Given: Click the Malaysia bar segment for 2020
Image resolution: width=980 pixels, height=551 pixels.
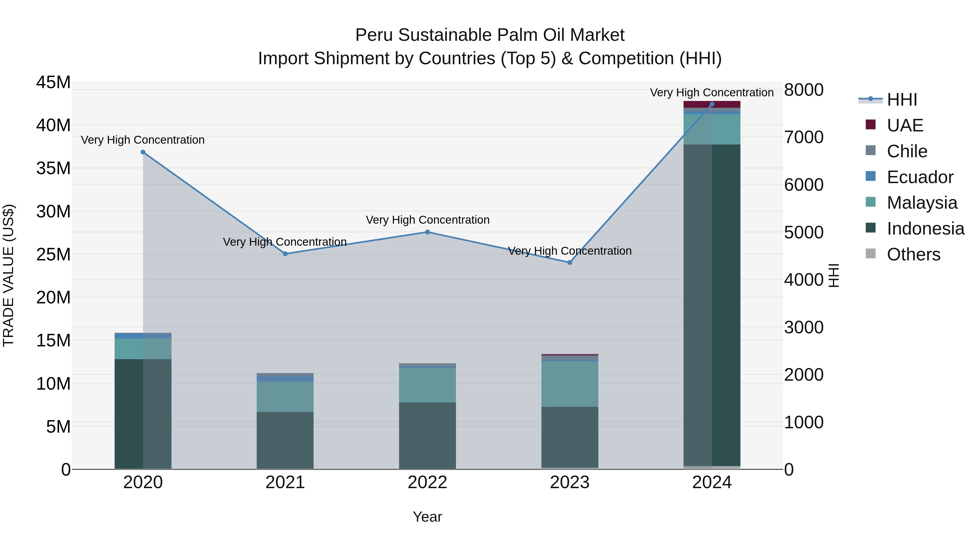Looking at the screenshot, I should (143, 349).
